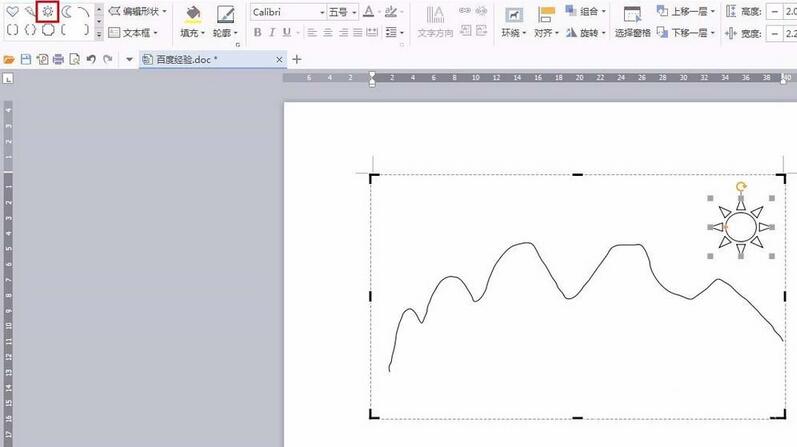797x447 pixels.
Task: Decrease the width (宽度) with minus
Action: click(x=774, y=34)
